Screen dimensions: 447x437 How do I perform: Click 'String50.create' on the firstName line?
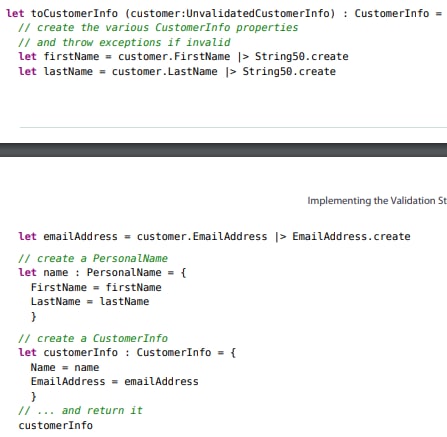pos(302,57)
